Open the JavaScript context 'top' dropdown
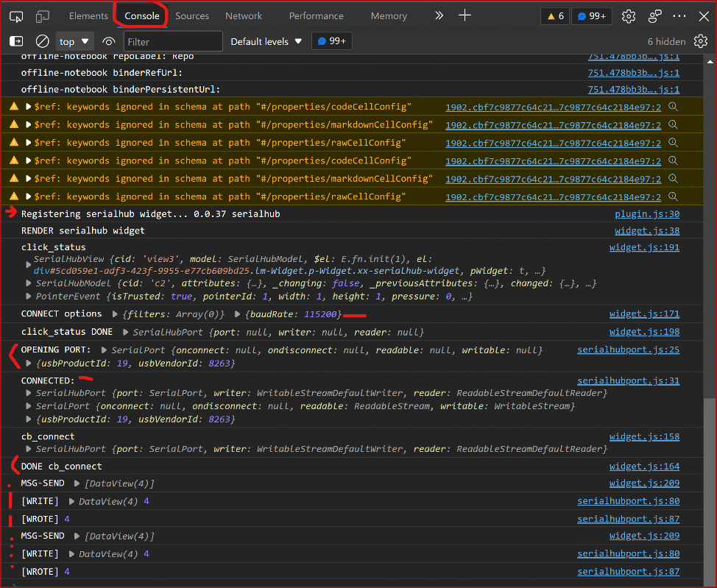 pyautogui.click(x=74, y=42)
